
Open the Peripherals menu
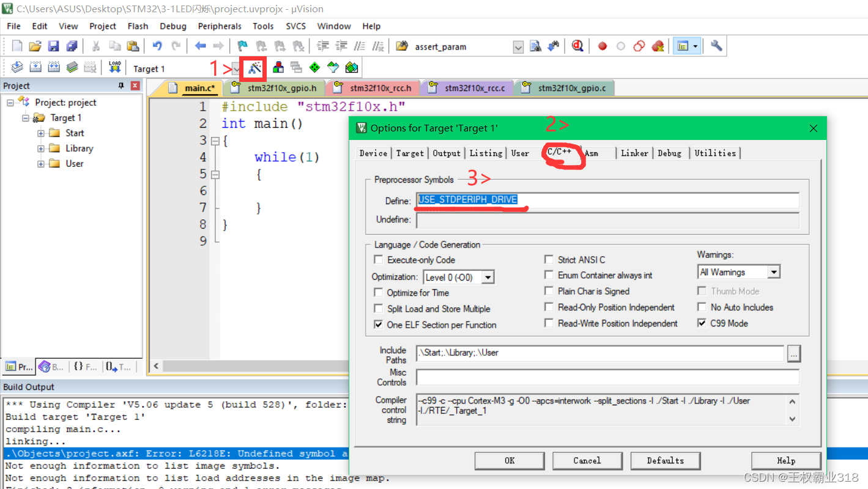tap(219, 26)
